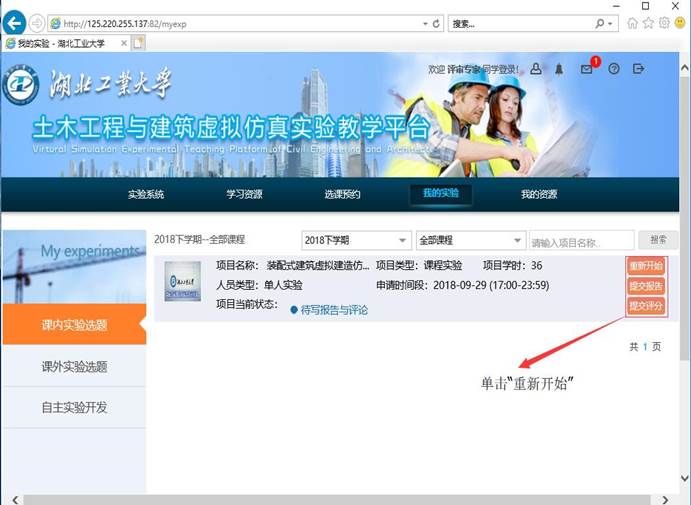Click the help question mark icon

[614, 69]
